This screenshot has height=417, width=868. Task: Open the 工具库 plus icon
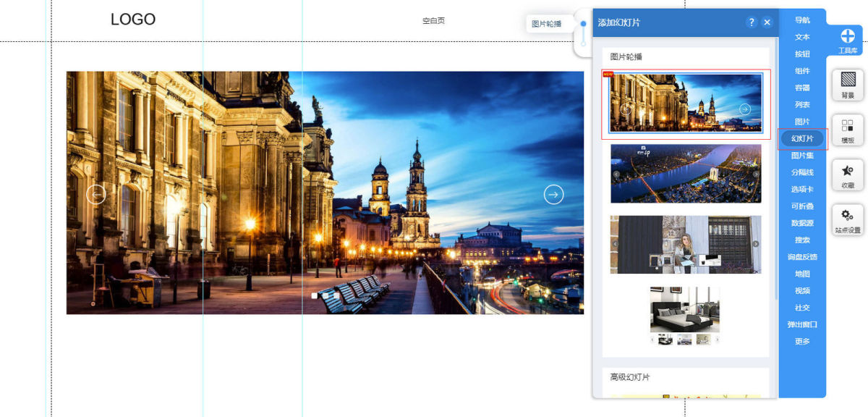click(848, 36)
